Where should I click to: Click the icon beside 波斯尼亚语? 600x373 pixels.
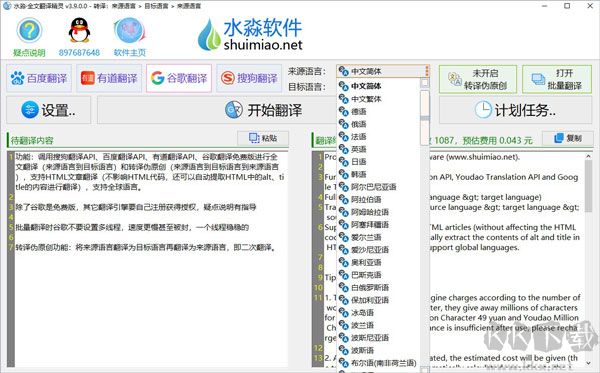[344, 337]
